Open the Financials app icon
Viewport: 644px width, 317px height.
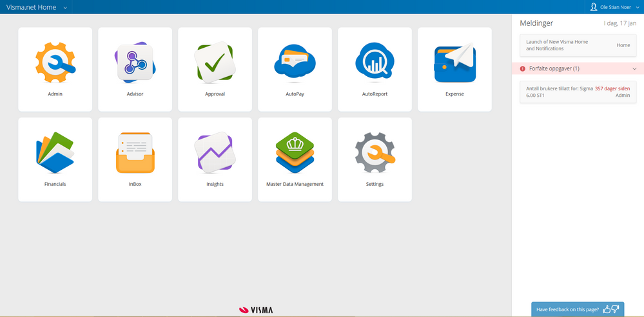click(55, 152)
